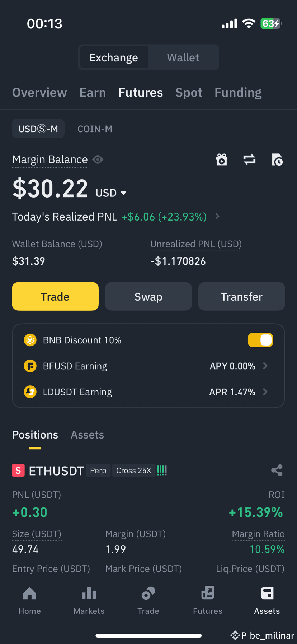
Task: Tap the ADL green bars indicator
Action: tap(162, 471)
